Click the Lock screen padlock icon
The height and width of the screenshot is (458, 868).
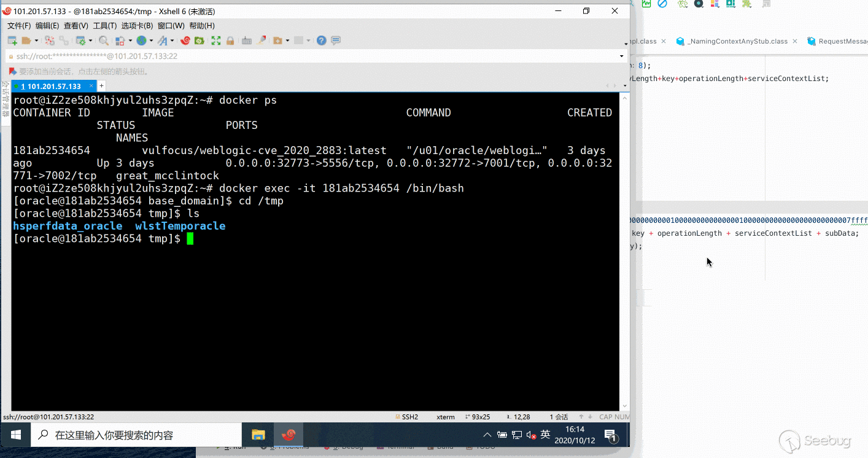230,41
